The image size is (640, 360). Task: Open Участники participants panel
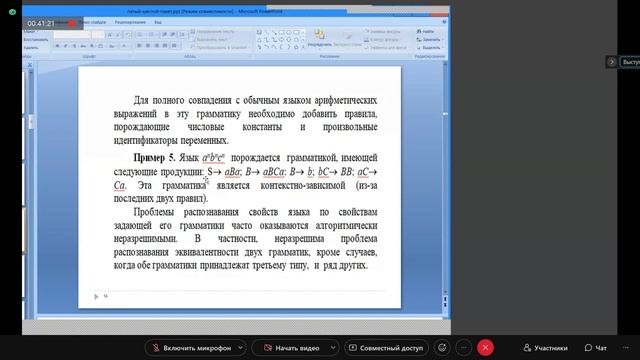[545, 348]
